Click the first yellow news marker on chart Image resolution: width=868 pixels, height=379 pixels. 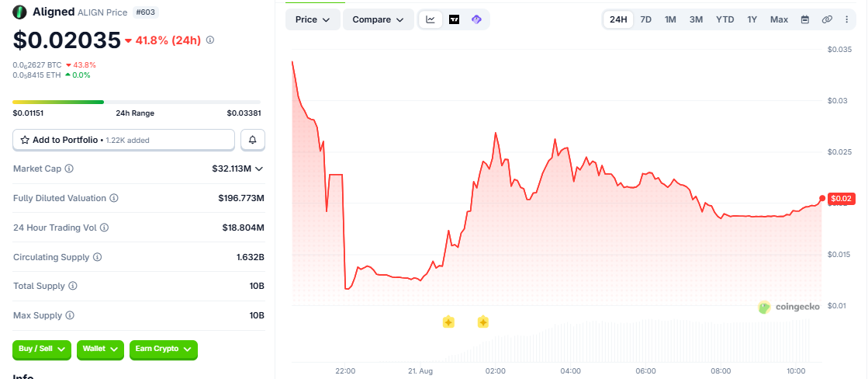[448, 322]
